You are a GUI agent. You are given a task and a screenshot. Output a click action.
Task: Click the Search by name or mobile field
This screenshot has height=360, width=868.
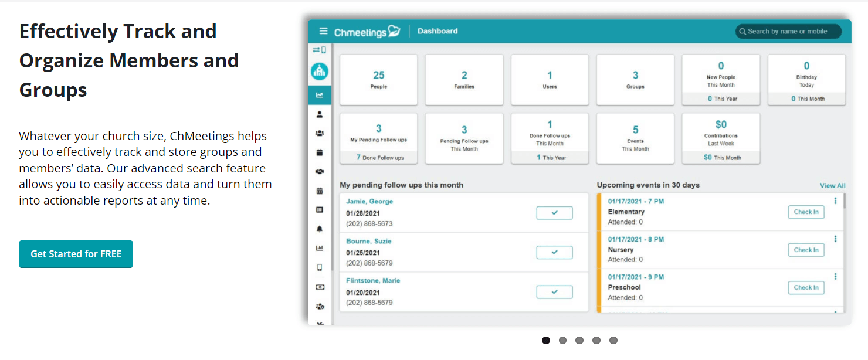pyautogui.click(x=788, y=32)
